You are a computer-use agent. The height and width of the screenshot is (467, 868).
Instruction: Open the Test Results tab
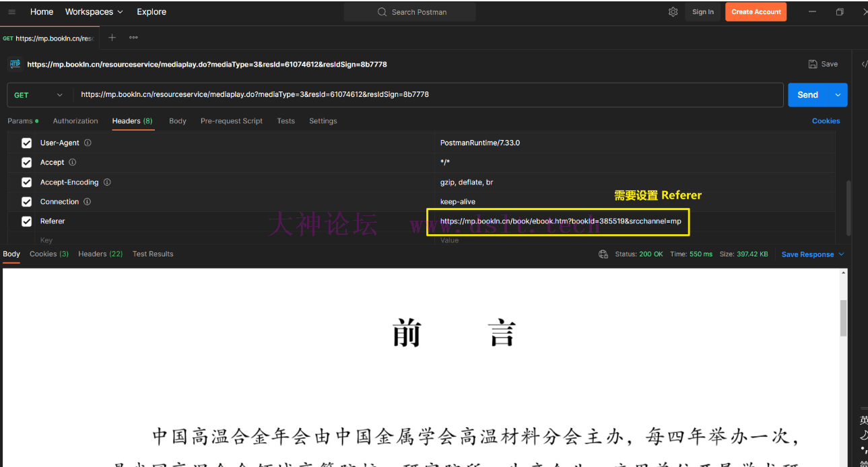(153, 254)
